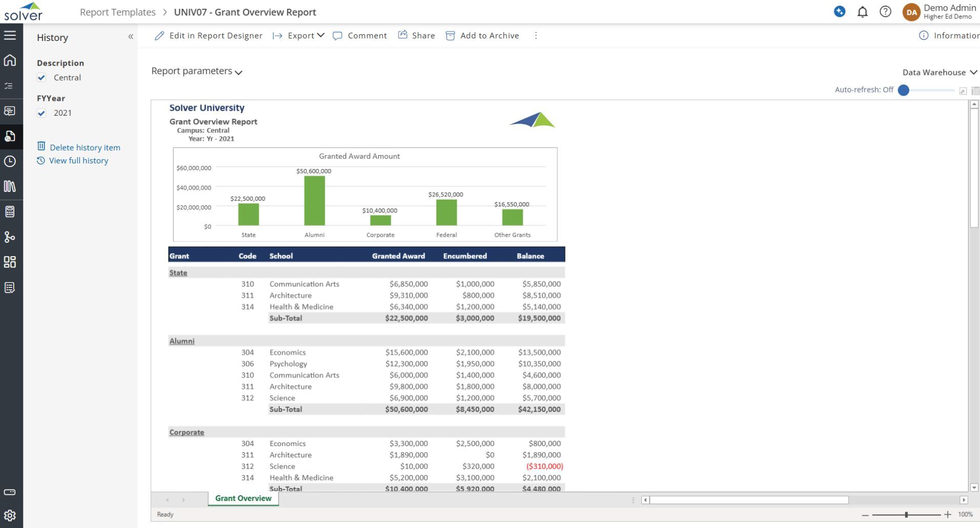980x528 pixels.
Task: Click the View full history link
Action: (x=78, y=161)
